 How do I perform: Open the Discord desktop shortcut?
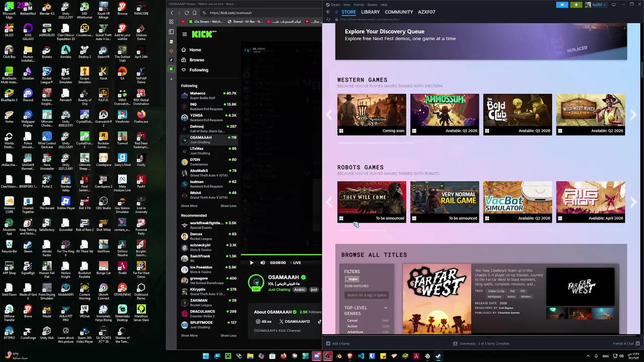pos(28,95)
